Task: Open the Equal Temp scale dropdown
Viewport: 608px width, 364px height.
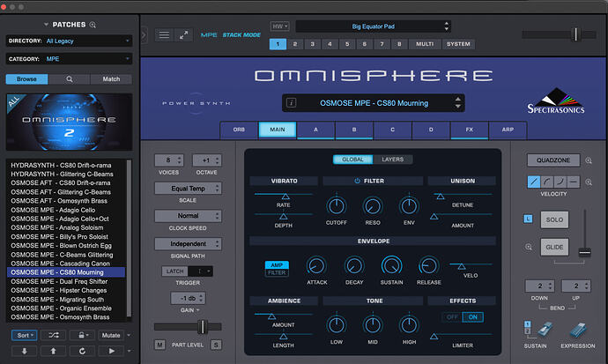Action: point(188,189)
